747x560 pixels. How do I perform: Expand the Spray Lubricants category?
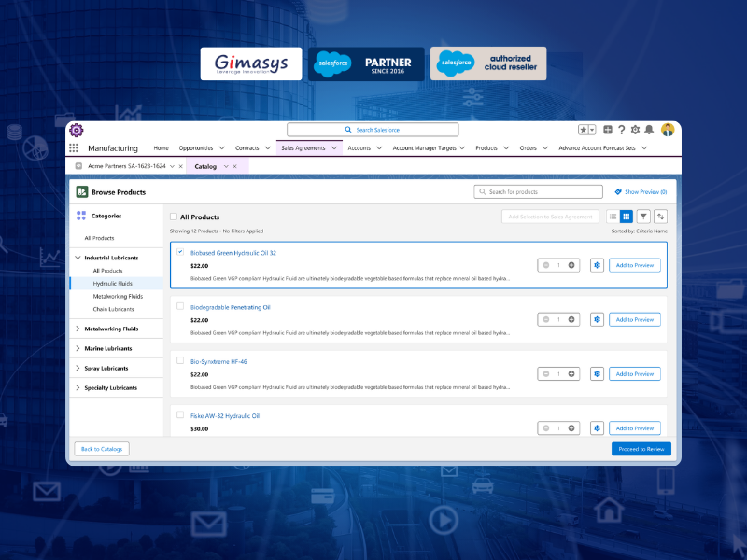(78, 368)
